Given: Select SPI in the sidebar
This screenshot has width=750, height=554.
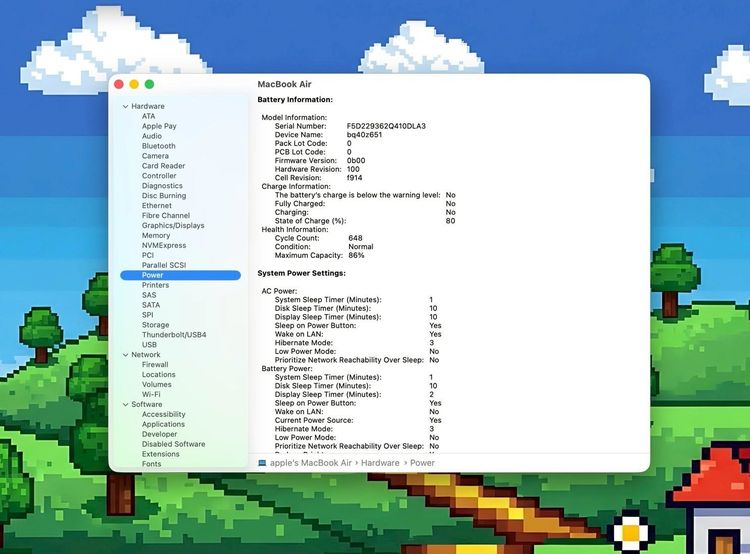Looking at the screenshot, I should [x=147, y=315].
